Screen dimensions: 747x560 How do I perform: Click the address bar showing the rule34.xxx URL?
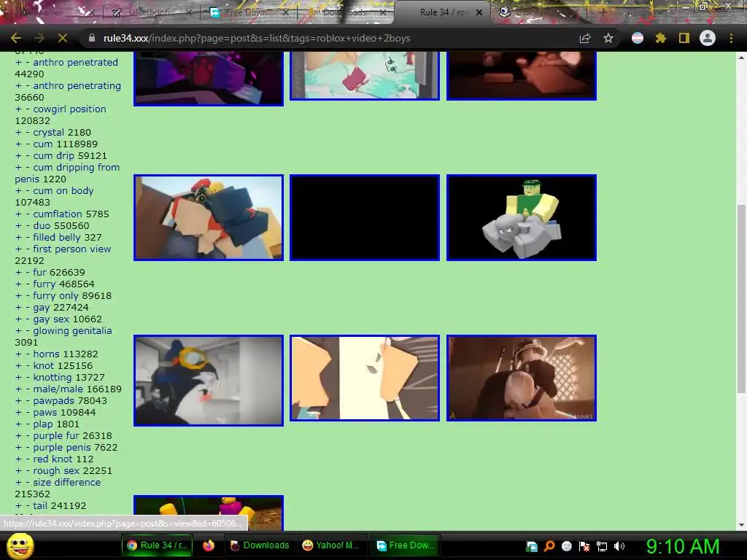(x=256, y=38)
